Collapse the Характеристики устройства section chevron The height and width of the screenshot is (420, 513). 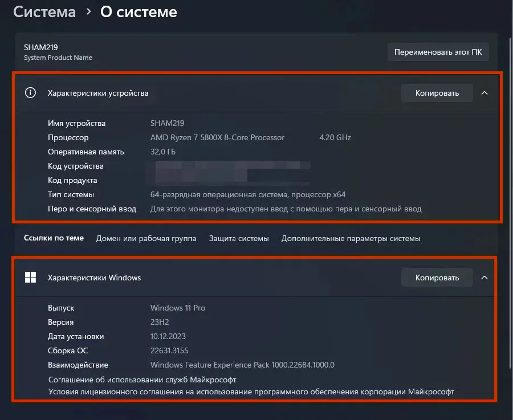click(484, 93)
